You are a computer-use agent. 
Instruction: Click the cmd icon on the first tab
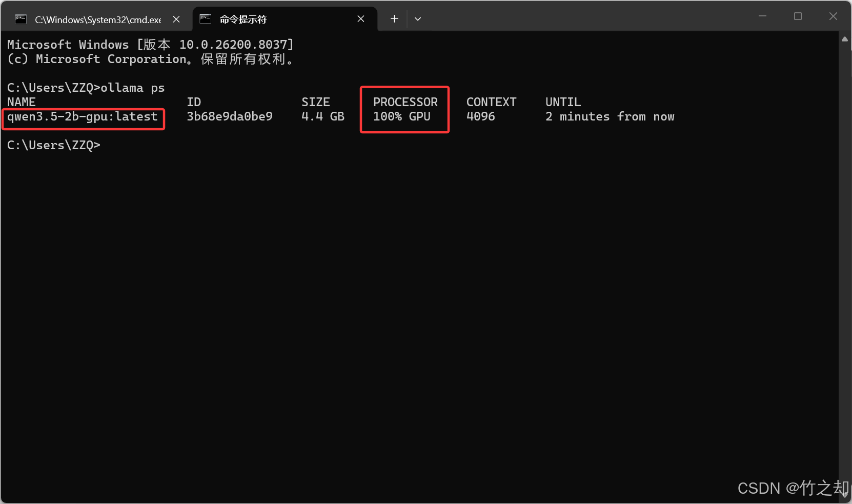(21, 19)
